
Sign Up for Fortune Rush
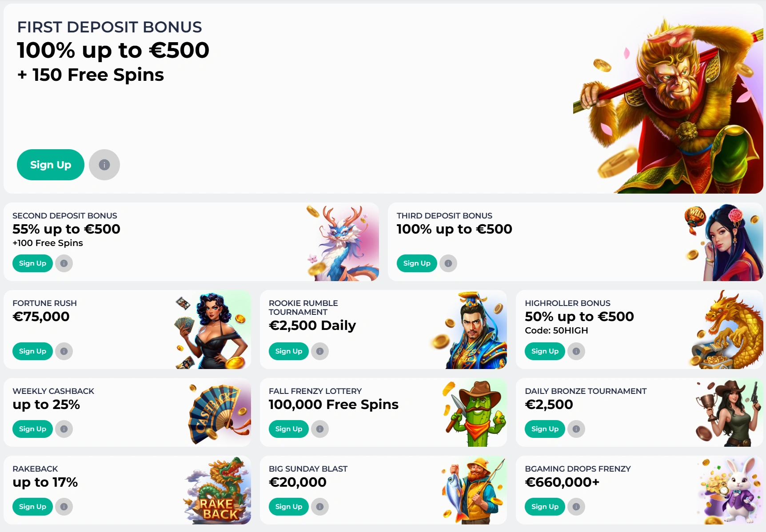(x=32, y=351)
